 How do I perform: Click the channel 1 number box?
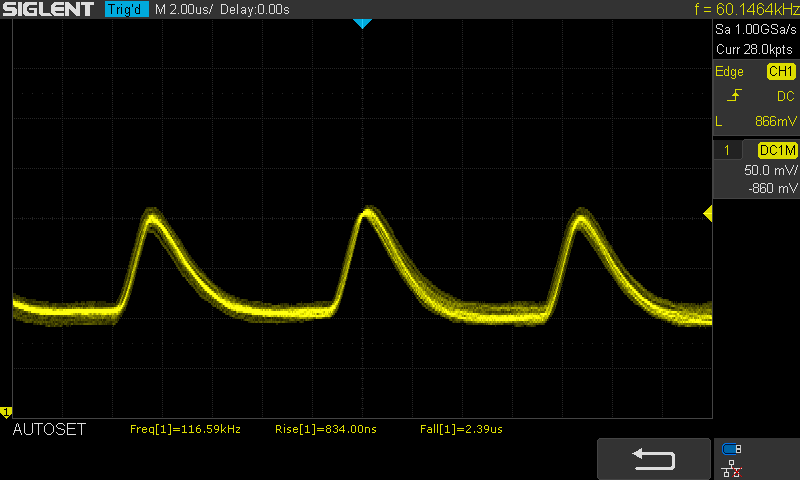[727, 150]
